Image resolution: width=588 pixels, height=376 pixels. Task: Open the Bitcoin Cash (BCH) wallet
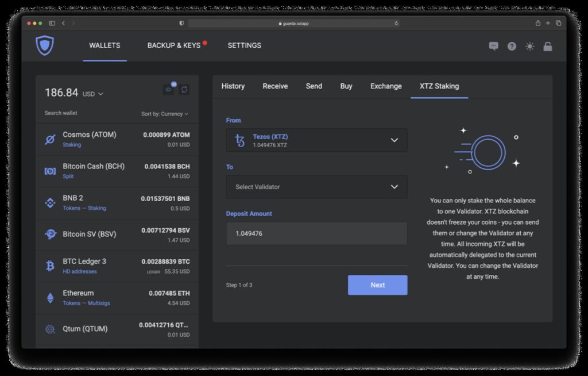117,171
